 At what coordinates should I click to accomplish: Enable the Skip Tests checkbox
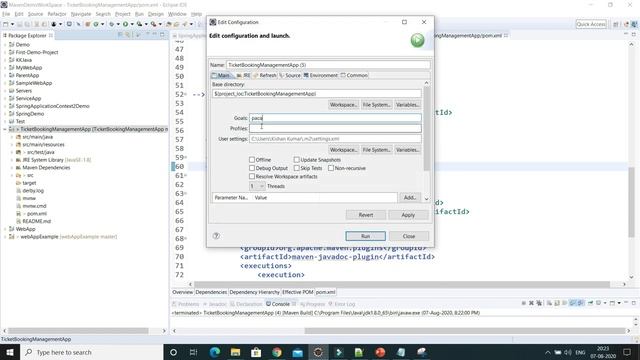296,168
